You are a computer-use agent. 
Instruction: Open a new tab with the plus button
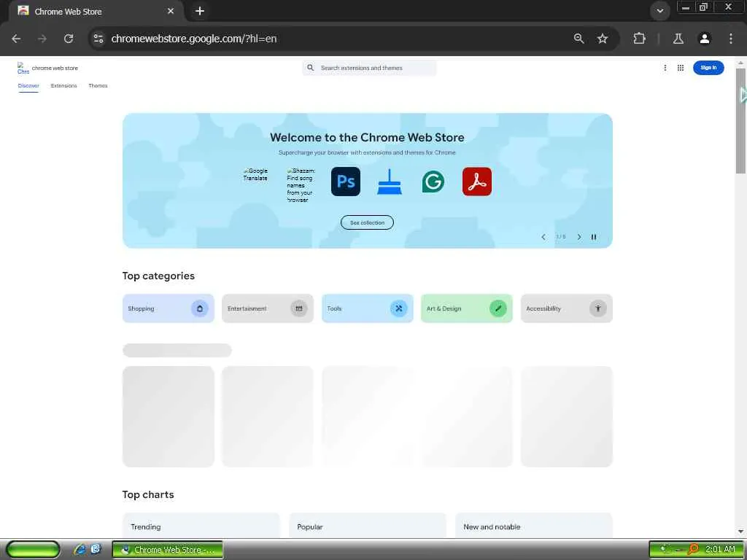(x=200, y=10)
